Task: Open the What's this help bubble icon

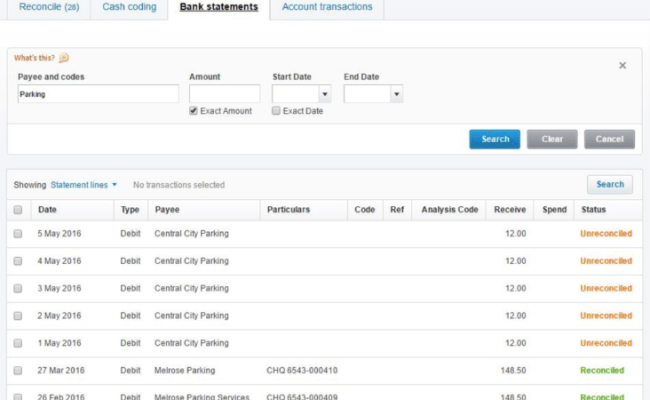Action: (64, 58)
